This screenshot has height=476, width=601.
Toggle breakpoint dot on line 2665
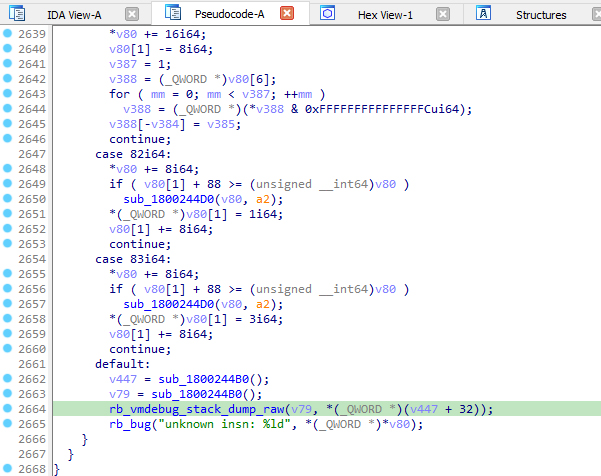7,423
